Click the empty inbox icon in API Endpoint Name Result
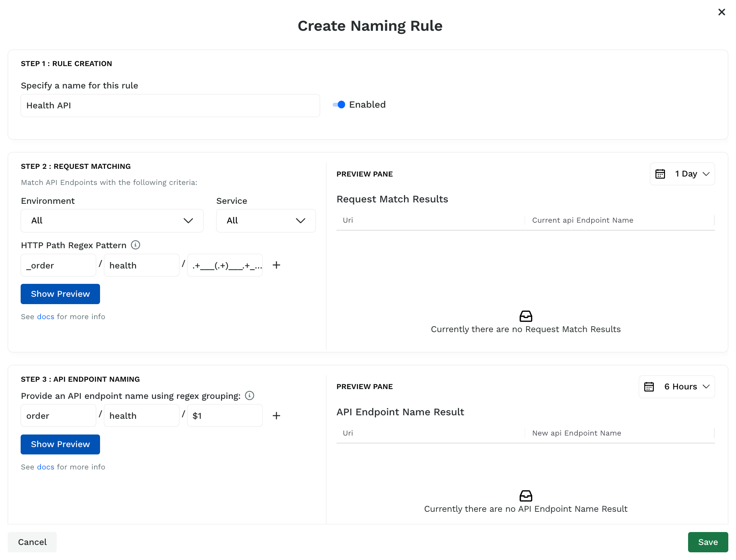 (x=526, y=496)
